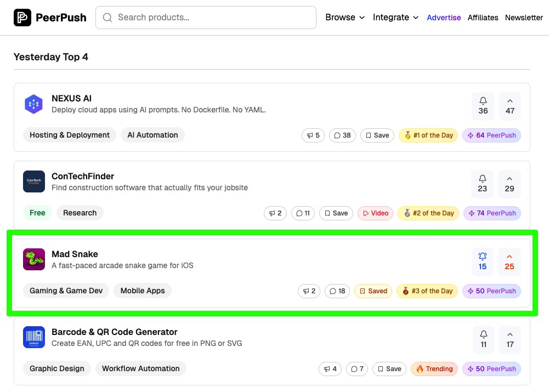Click the Trending badge on Barcode & QR
This screenshot has height=392, width=549.
(x=434, y=369)
